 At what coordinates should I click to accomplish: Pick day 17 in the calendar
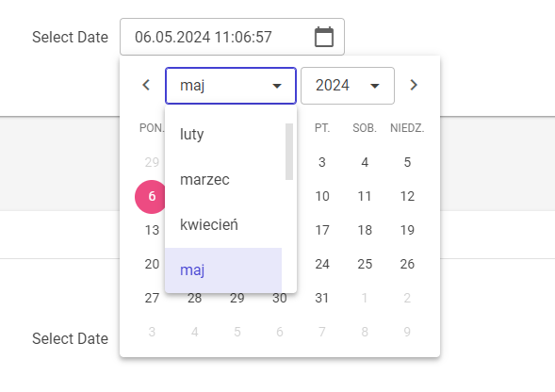click(x=322, y=231)
